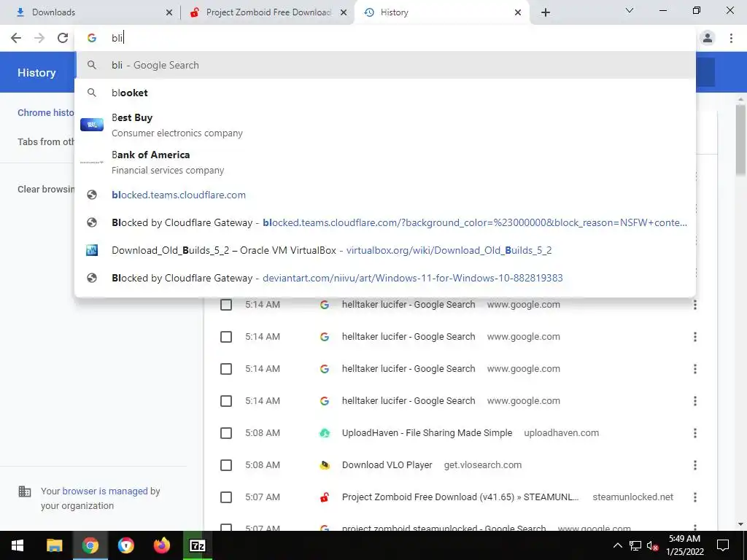
Task: Show hidden system tray icons
Action: (617, 545)
